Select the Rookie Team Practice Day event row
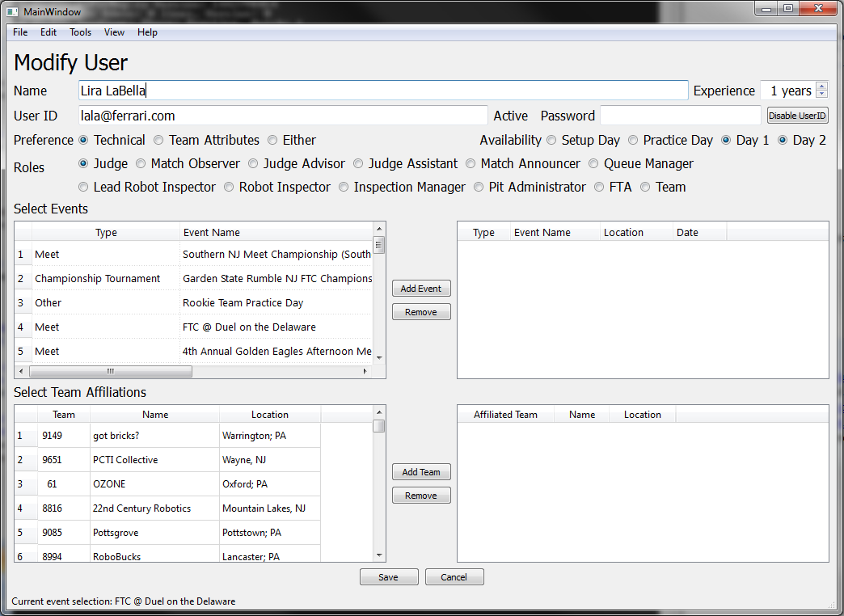 (243, 302)
